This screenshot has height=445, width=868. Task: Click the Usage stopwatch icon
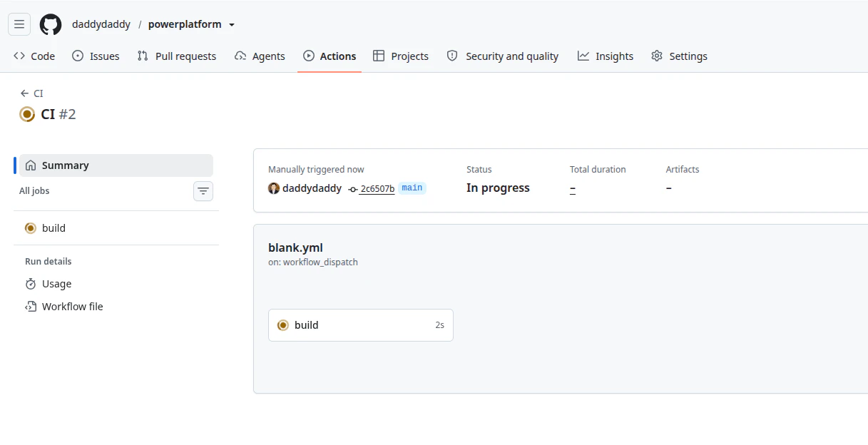click(x=31, y=284)
